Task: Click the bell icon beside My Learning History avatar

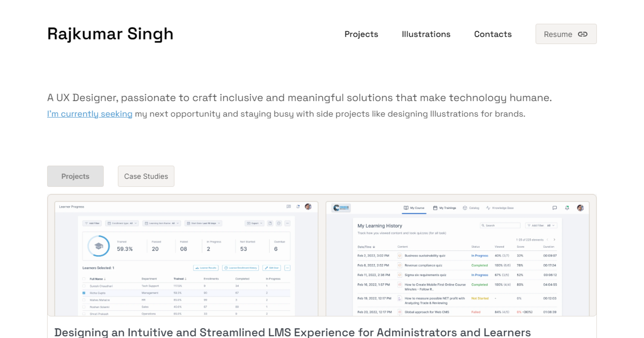Action: 567,208
